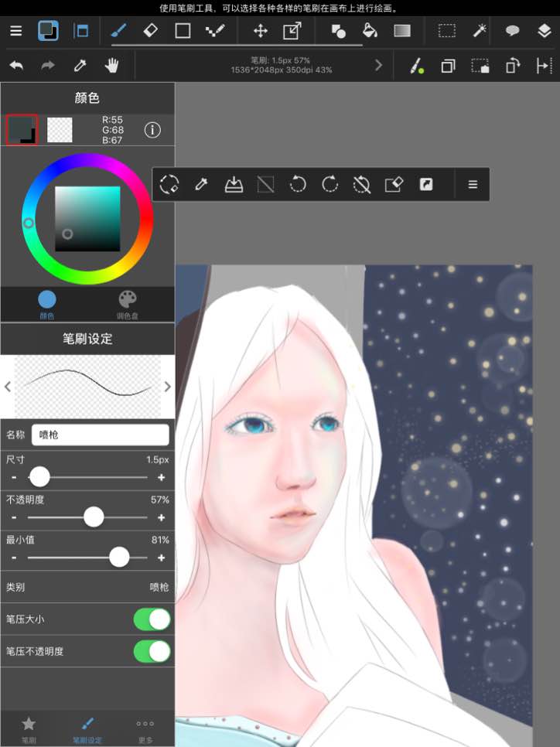Switch to the 颜色 color tab
560x747 pixels.
tap(46, 305)
